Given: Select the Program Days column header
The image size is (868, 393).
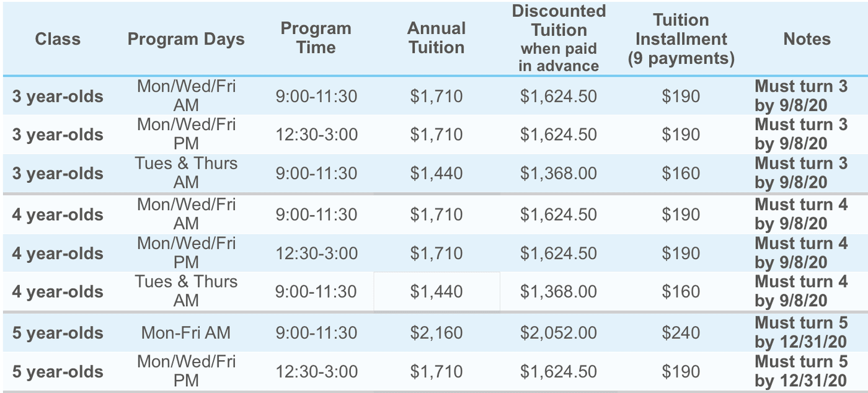Looking at the screenshot, I should 186,39.
